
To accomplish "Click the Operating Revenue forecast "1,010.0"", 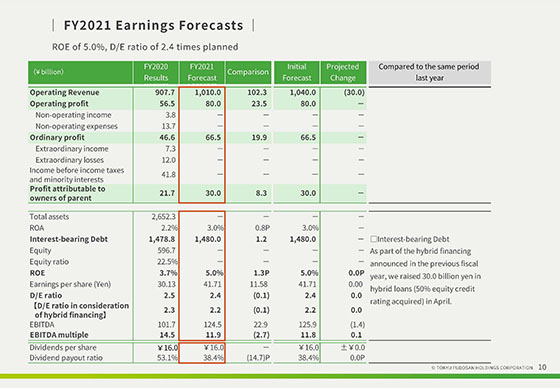I will tap(208, 93).
